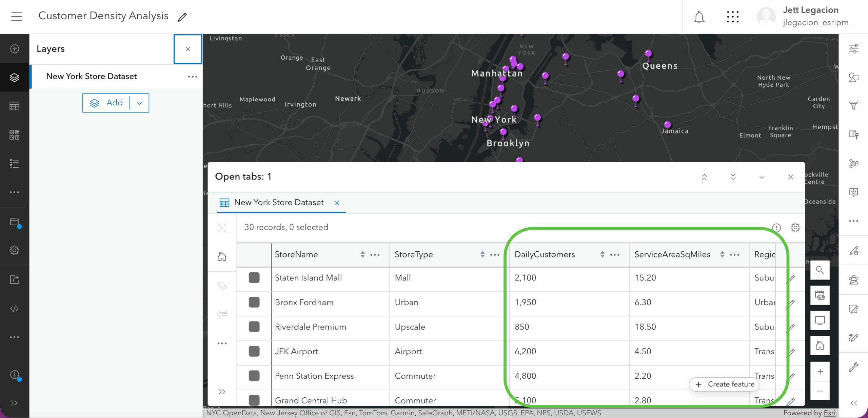Select the JFK Airport row checkbox

click(254, 351)
